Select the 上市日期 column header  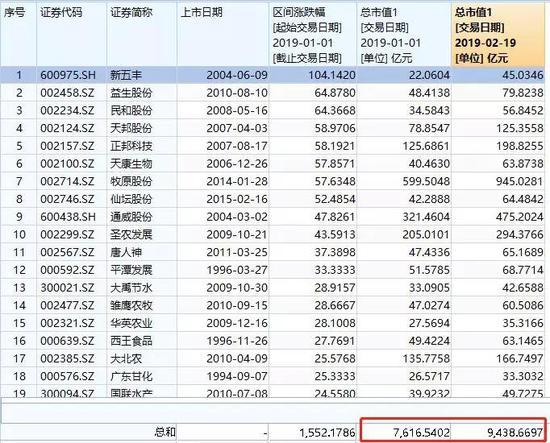223,34
